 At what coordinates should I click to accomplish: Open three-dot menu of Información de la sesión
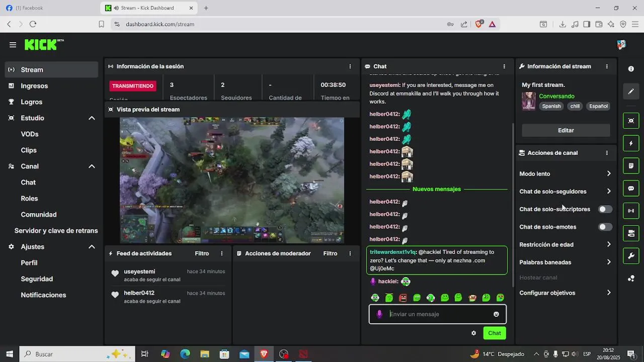pyautogui.click(x=350, y=66)
